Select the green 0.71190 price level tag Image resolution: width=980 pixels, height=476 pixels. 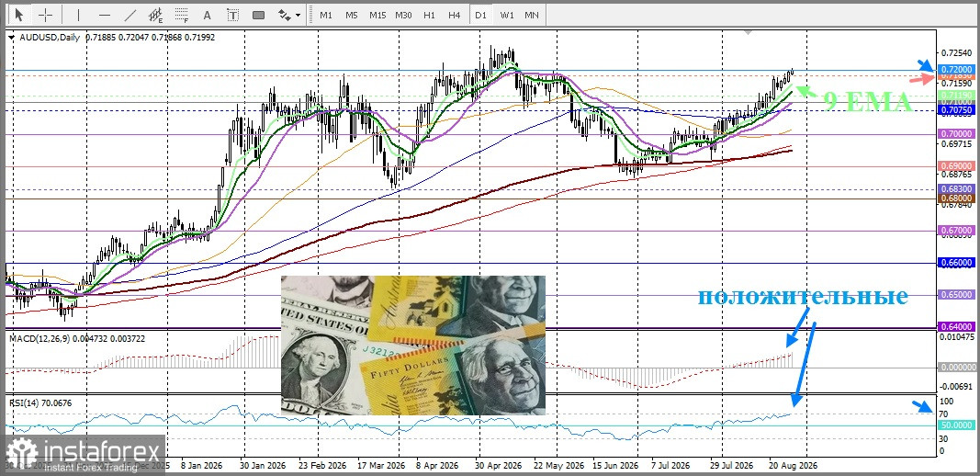pos(956,95)
